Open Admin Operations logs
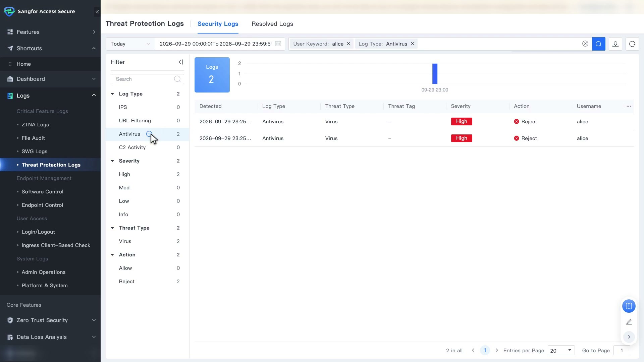Viewport: 644px width, 362px height. [44, 272]
